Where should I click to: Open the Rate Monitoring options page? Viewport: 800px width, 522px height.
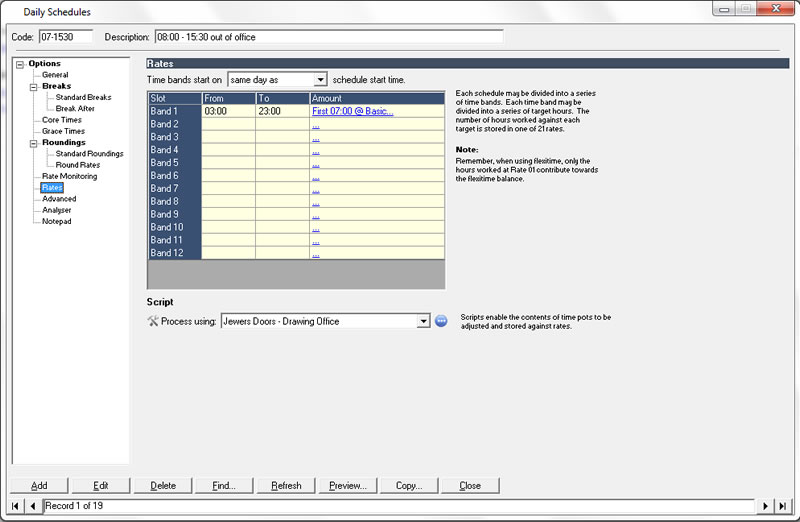tap(69, 176)
